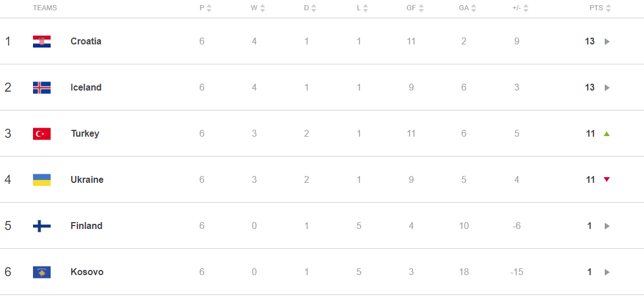Click the Kosovo flag icon
Viewport: 644px width, 299px height.
42,272
